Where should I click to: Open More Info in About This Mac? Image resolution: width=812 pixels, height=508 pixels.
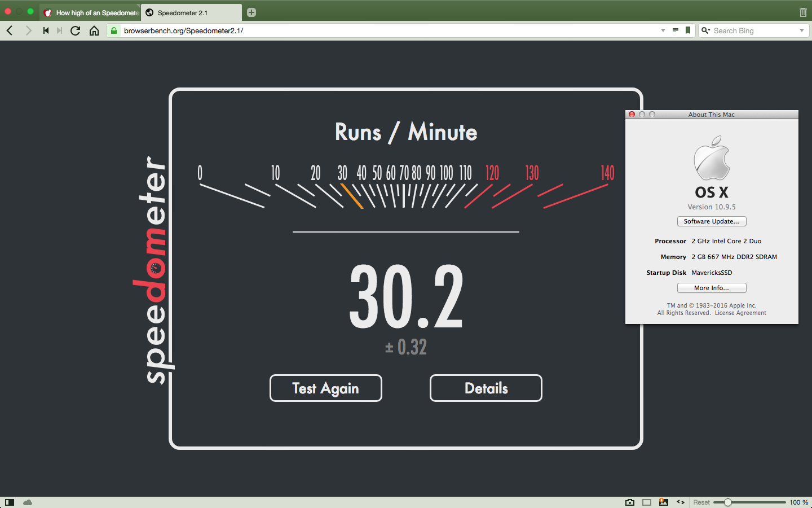(712, 288)
